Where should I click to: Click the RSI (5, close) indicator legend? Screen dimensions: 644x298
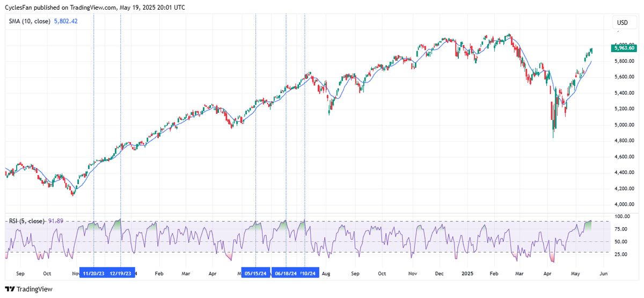(26, 221)
